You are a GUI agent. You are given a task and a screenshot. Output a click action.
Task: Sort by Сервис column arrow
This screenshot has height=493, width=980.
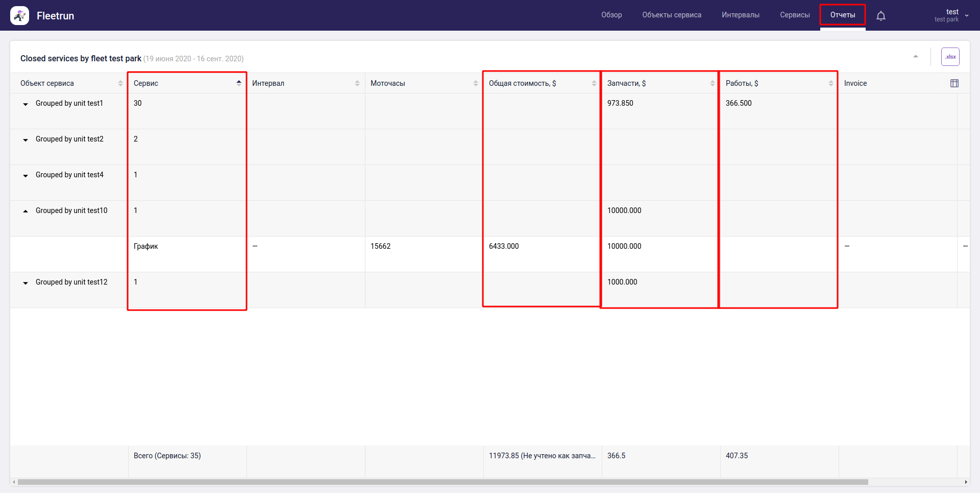coord(238,83)
